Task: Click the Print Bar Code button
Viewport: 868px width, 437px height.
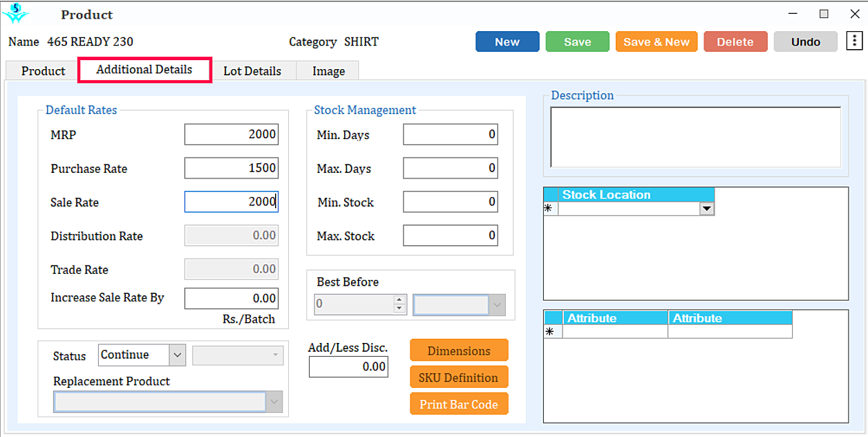Action: click(x=459, y=405)
